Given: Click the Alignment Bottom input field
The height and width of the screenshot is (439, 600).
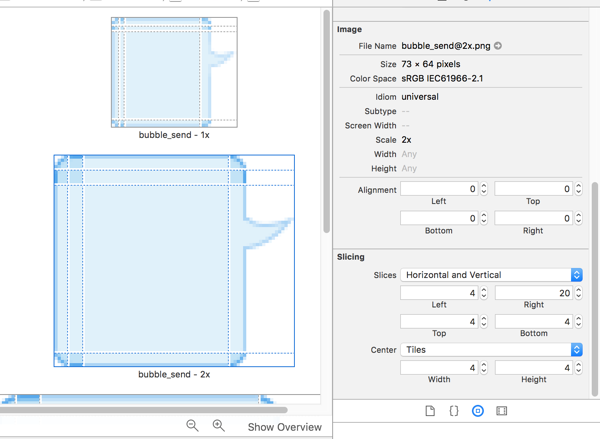Looking at the screenshot, I should pyautogui.click(x=439, y=218).
